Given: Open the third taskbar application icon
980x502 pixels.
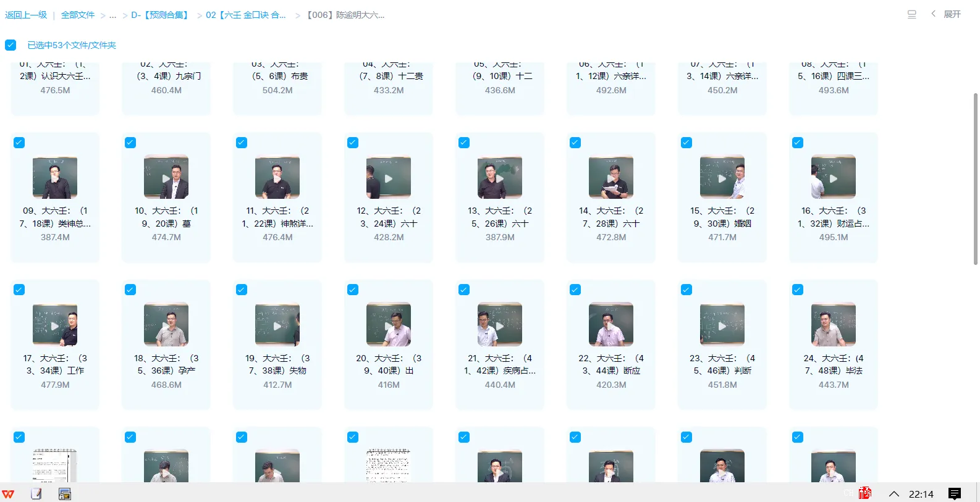Looking at the screenshot, I should [x=64, y=494].
